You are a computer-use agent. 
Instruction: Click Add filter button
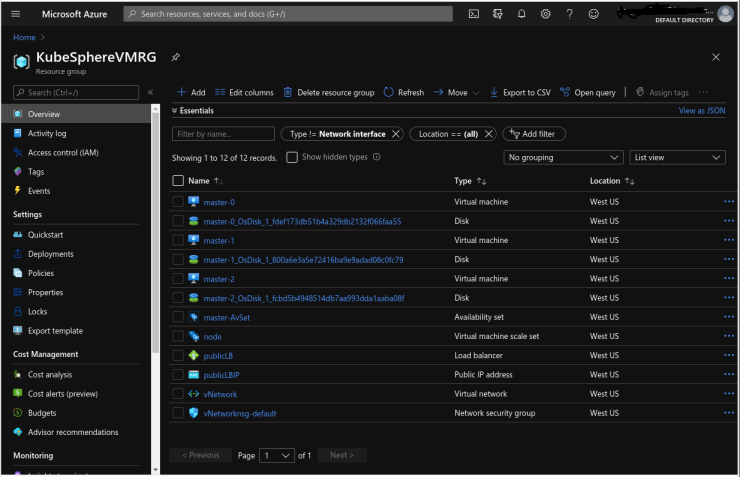534,134
